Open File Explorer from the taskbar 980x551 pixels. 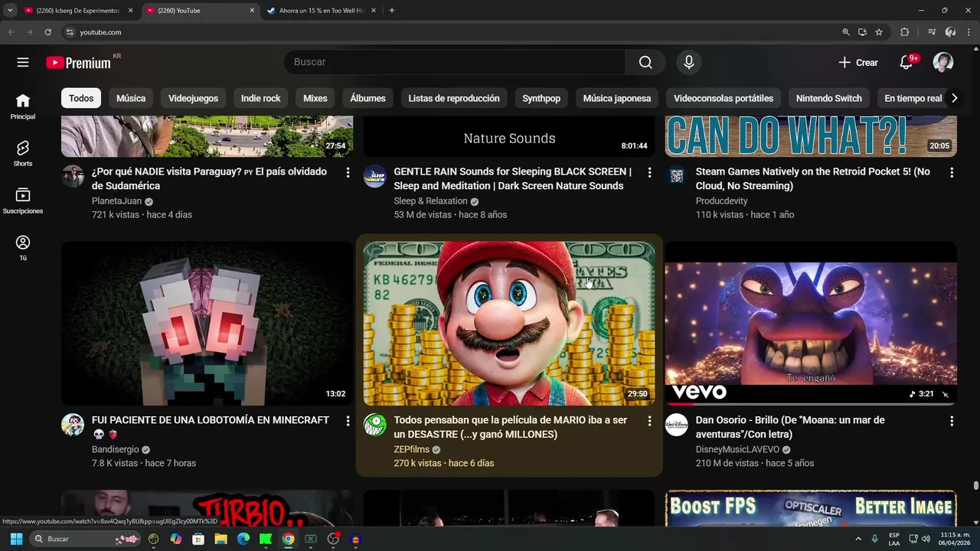click(x=220, y=539)
